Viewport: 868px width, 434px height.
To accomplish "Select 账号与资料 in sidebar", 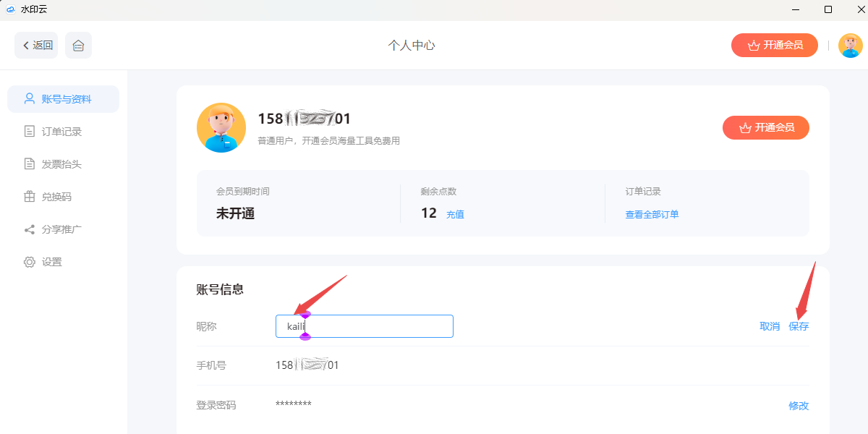I will tap(63, 99).
